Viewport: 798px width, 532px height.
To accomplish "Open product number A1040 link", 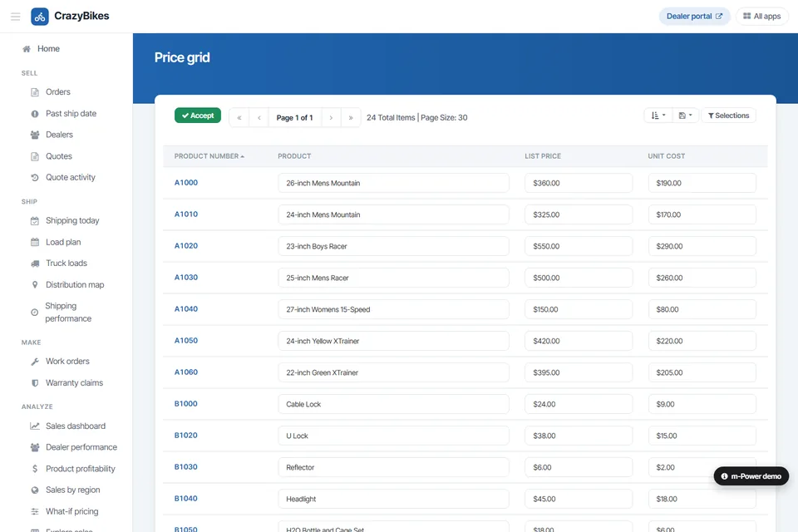I will [185, 309].
